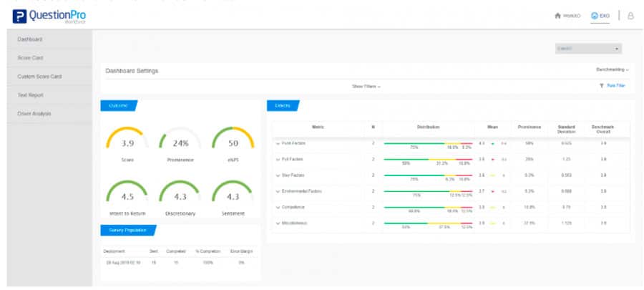Open the user profile icon
The image size is (644, 290).
pos(630,16)
